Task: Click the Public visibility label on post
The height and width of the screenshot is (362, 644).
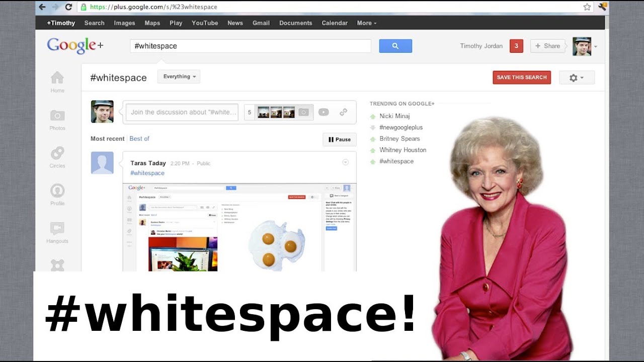Action: [203, 163]
